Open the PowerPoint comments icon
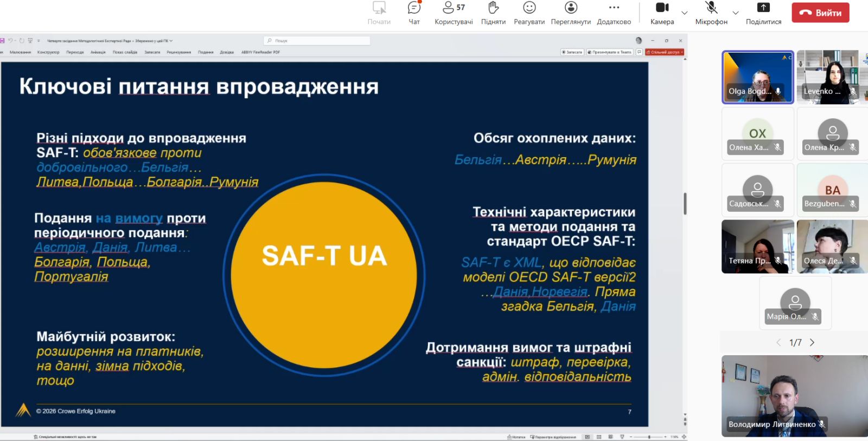Screen dimensions: 868x441 pyautogui.click(x=639, y=52)
